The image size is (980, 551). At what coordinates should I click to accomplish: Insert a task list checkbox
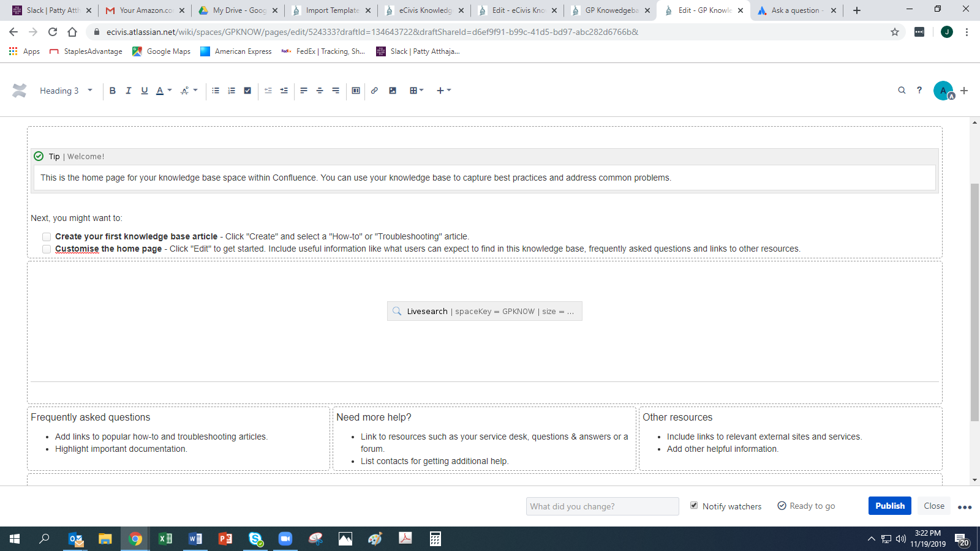tap(247, 91)
